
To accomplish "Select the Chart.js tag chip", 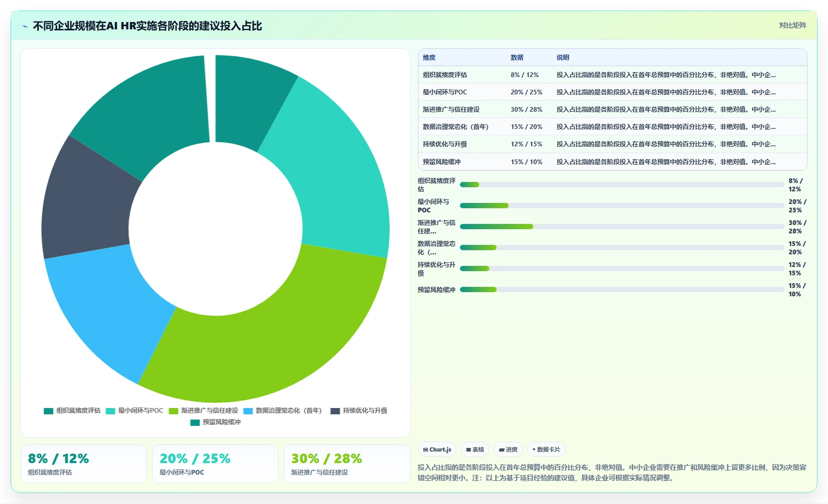I will (x=437, y=449).
